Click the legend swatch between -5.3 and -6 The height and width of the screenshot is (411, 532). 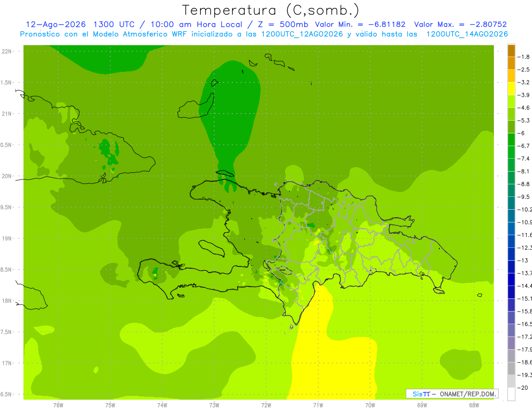click(511, 127)
